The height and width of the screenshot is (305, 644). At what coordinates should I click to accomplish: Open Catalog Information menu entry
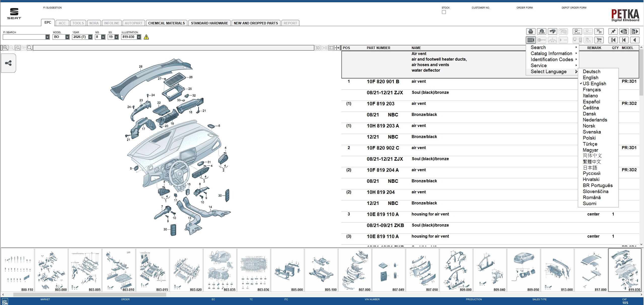(551, 54)
